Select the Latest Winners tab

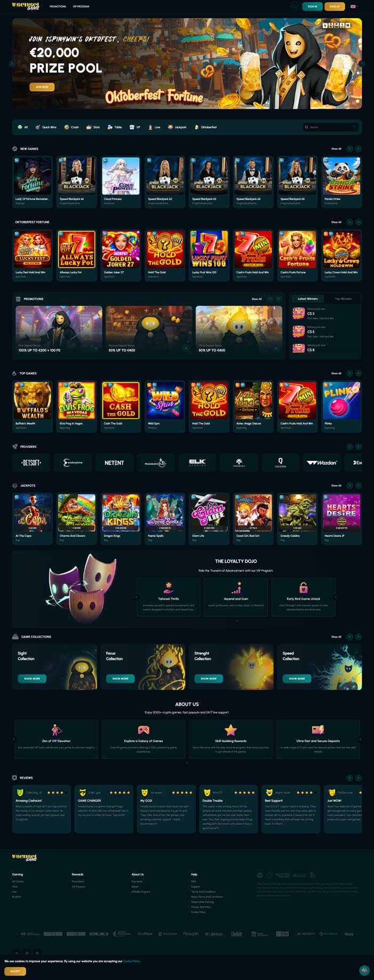(x=307, y=298)
